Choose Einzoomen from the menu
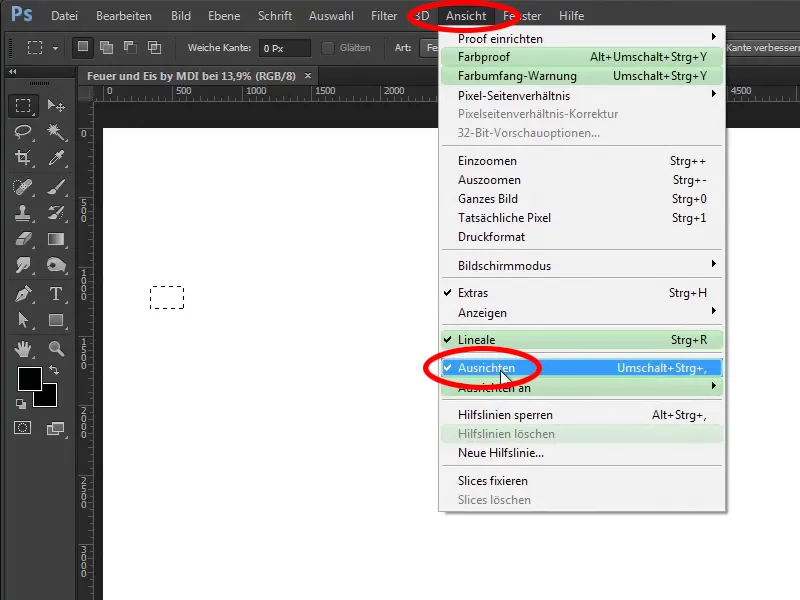 [582, 161]
